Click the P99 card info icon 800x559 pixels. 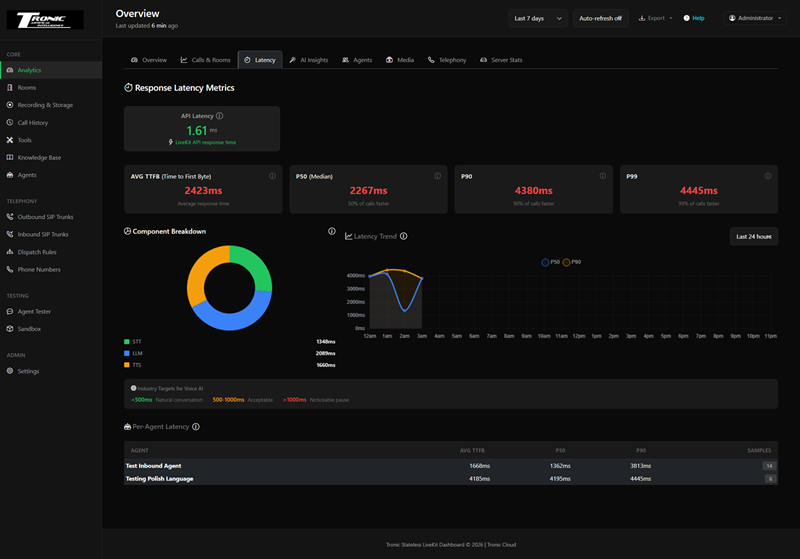[768, 176]
